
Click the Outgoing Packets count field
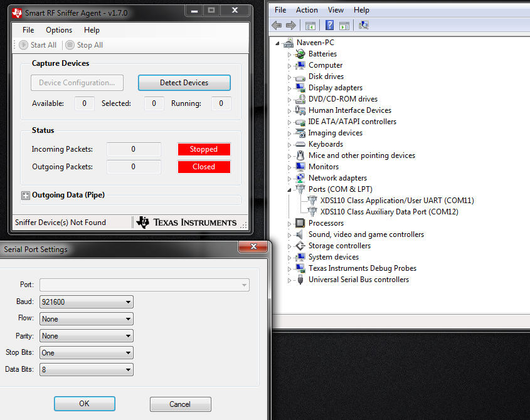[x=134, y=167]
